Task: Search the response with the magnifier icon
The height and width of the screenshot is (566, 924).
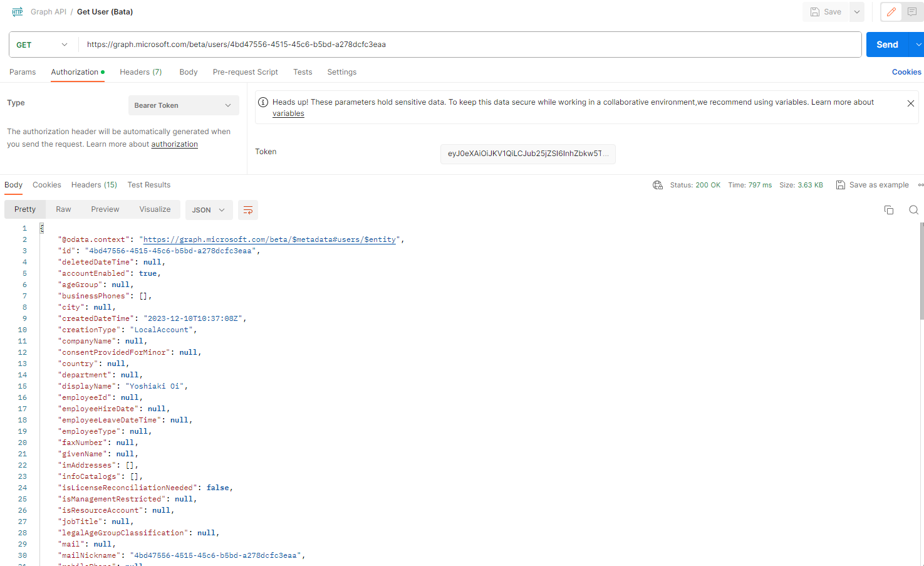Action: click(x=914, y=210)
